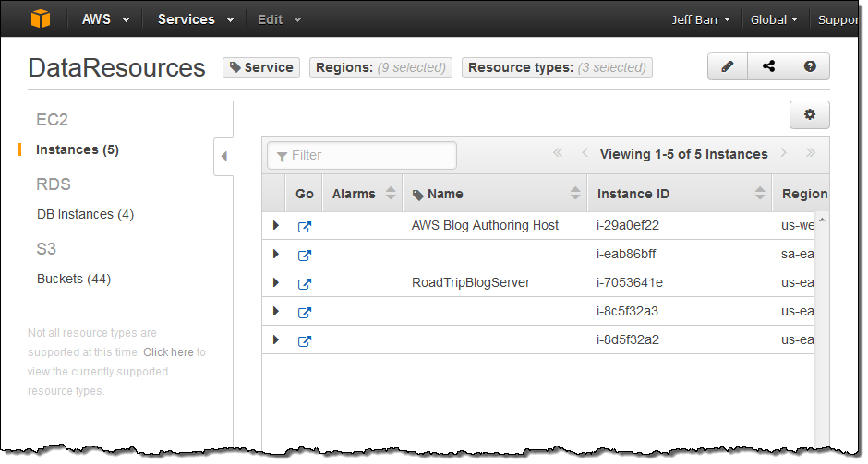868x464 pixels.
Task: Click the Regions filter button
Action: point(380,67)
